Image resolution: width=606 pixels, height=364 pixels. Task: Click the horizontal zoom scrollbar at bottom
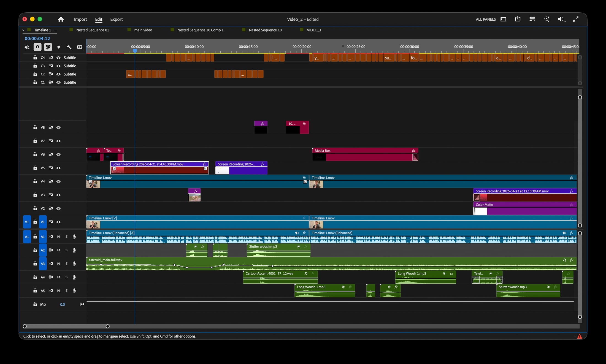[66, 326]
